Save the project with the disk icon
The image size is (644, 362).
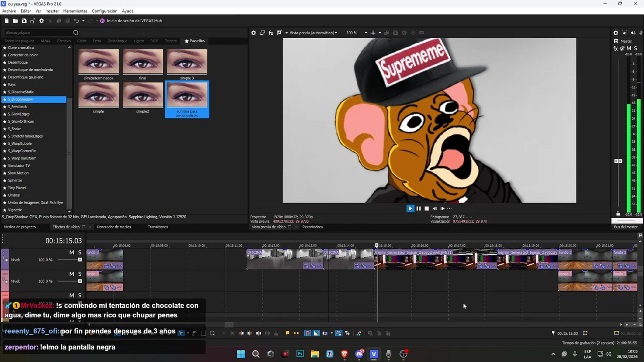pos(24,21)
